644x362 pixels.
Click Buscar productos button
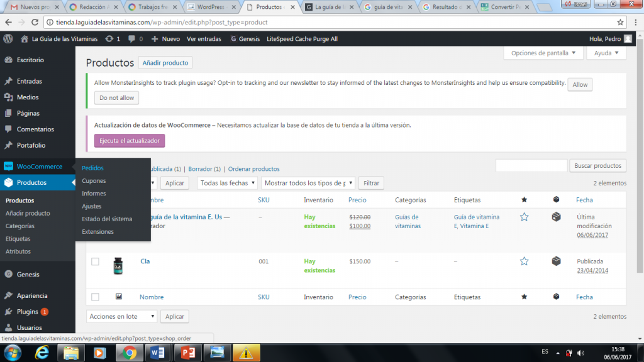point(597,166)
